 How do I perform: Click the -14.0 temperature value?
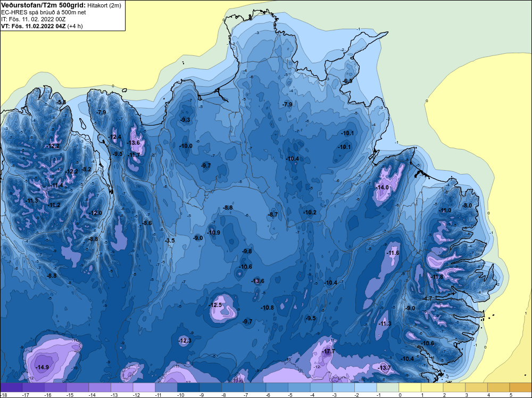point(382,187)
